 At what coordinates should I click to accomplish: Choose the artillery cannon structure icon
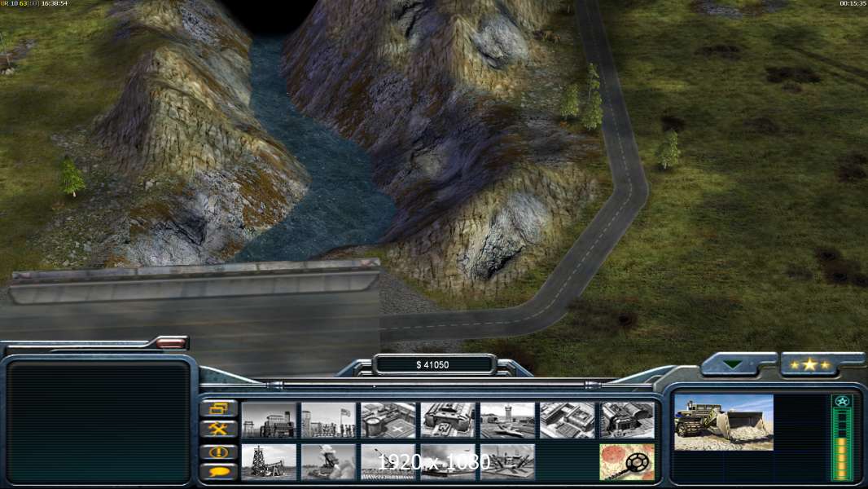388,461
